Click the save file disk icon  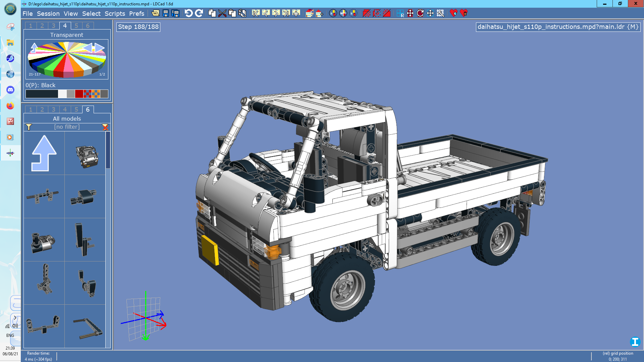tap(166, 13)
